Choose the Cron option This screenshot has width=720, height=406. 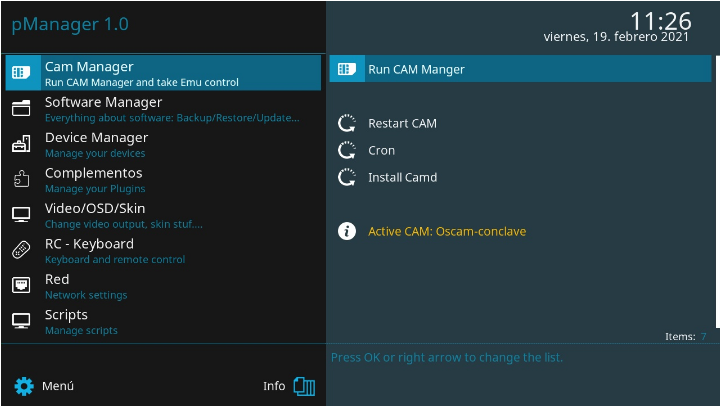click(x=381, y=150)
